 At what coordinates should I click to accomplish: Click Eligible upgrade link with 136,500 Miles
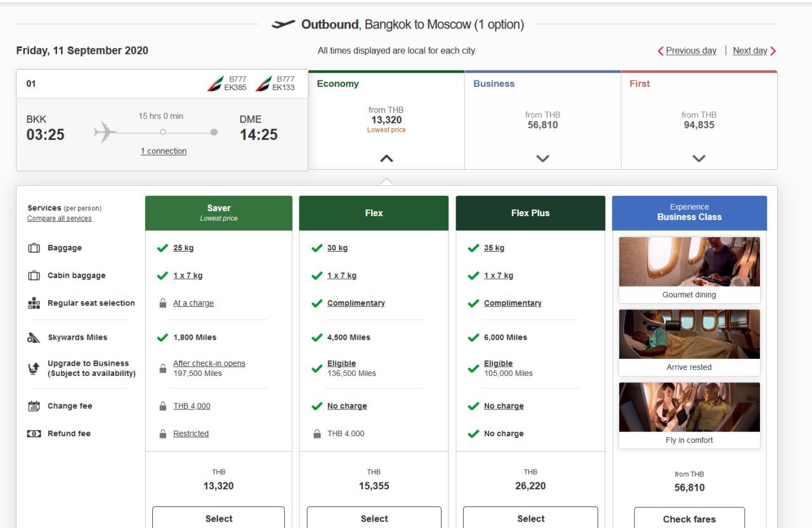coord(341,363)
